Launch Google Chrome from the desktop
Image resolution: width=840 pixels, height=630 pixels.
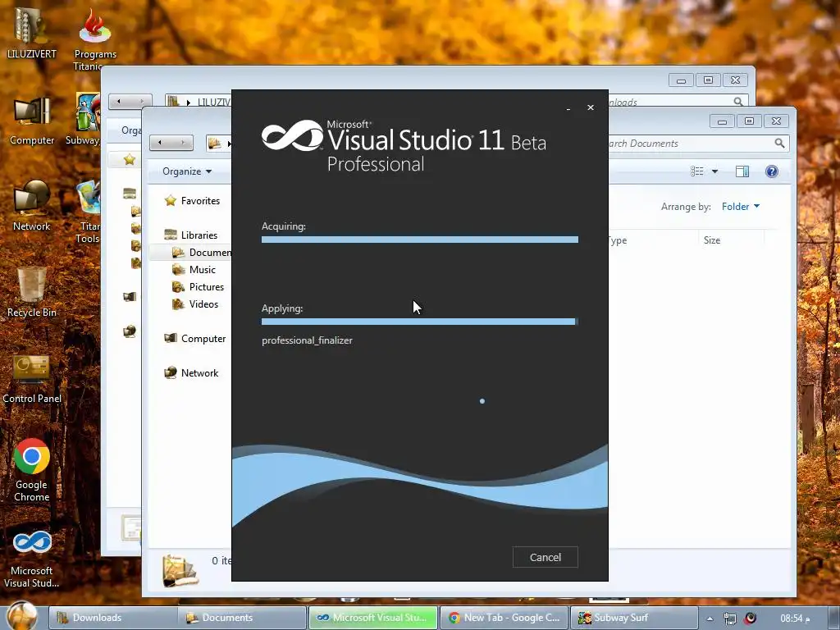pyautogui.click(x=32, y=470)
